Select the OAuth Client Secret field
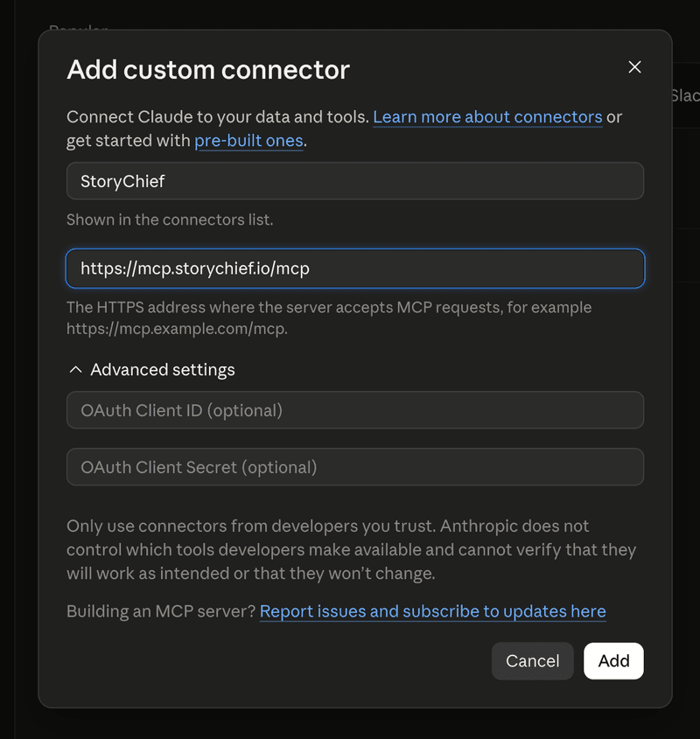Image resolution: width=700 pixels, height=739 pixels. pos(355,467)
